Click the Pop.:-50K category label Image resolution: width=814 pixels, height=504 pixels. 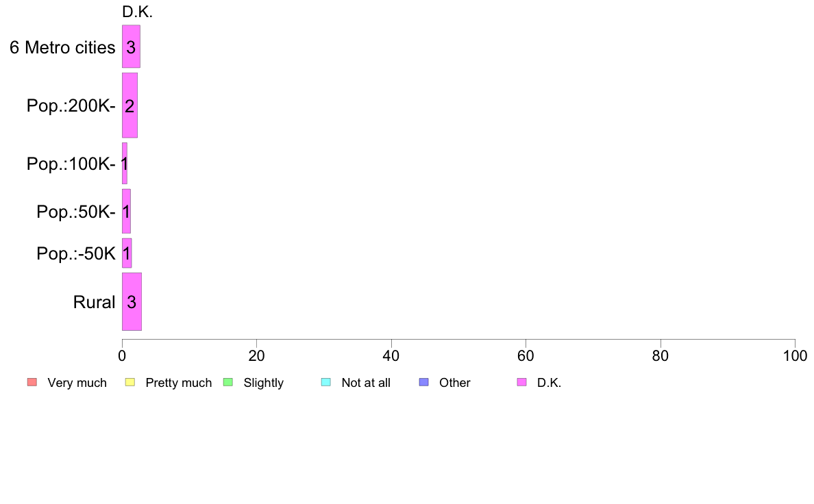pyautogui.click(x=76, y=253)
